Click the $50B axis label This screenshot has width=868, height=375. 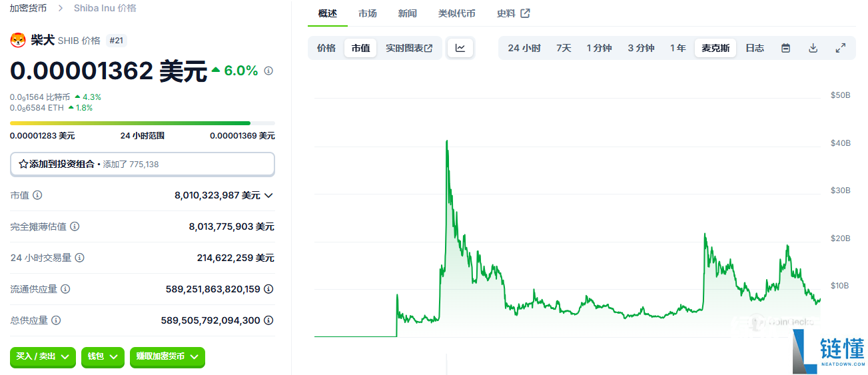point(841,95)
